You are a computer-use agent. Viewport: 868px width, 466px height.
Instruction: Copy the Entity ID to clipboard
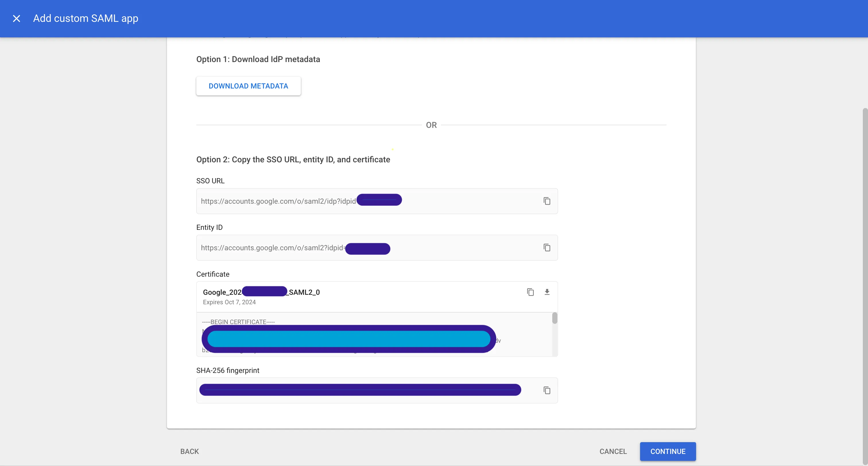click(x=547, y=247)
